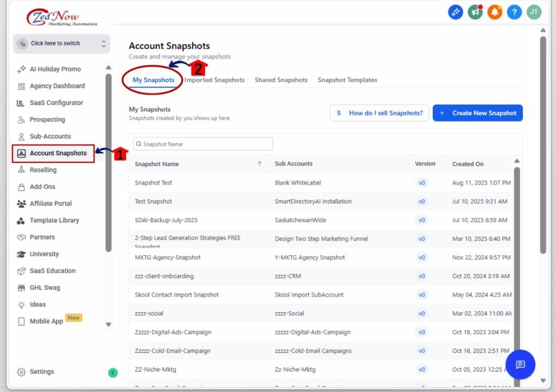
Task: Open the notifications bell icon
Action: [x=494, y=12]
